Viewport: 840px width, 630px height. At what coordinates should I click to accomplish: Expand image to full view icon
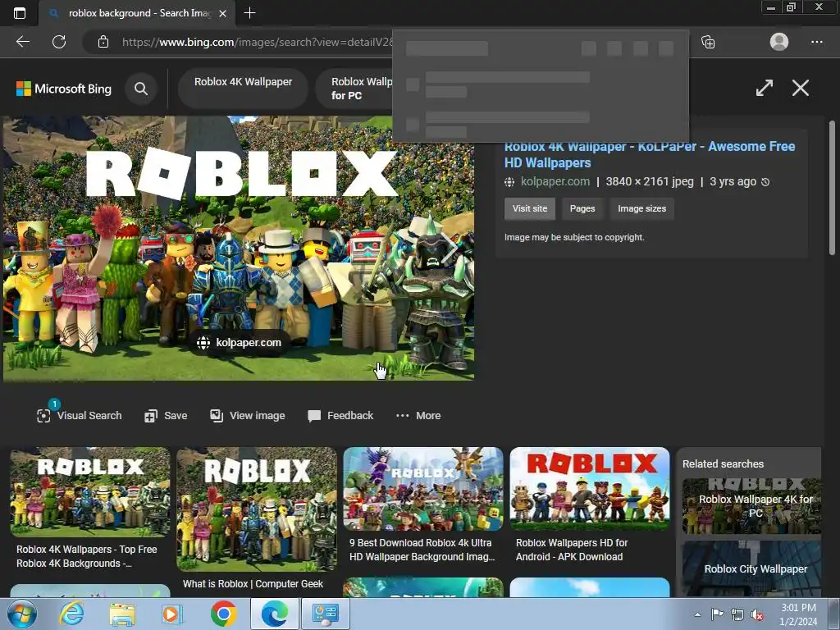765,88
